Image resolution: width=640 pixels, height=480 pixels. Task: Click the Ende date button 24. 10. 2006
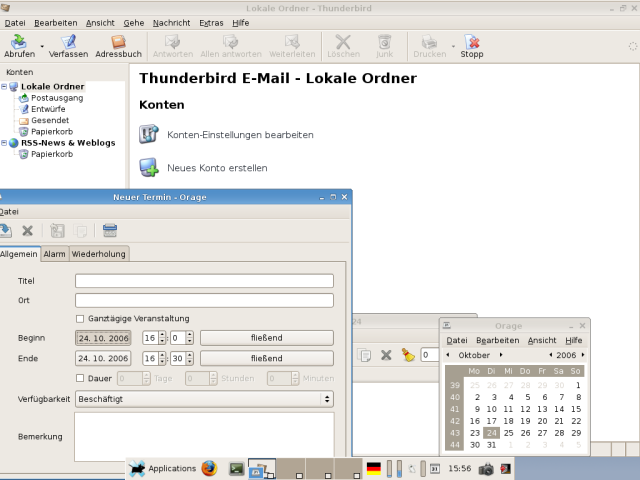103,358
